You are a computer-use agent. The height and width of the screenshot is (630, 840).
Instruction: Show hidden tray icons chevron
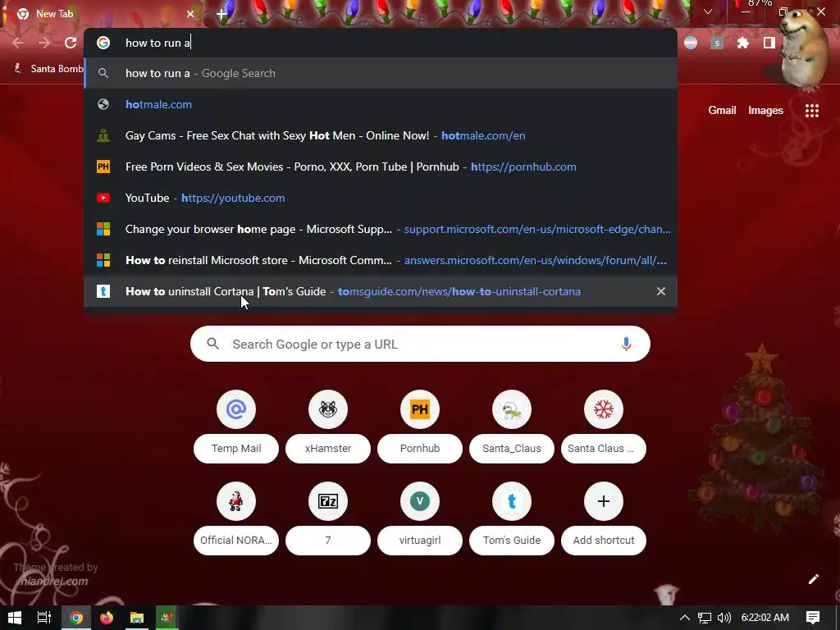coord(685,618)
